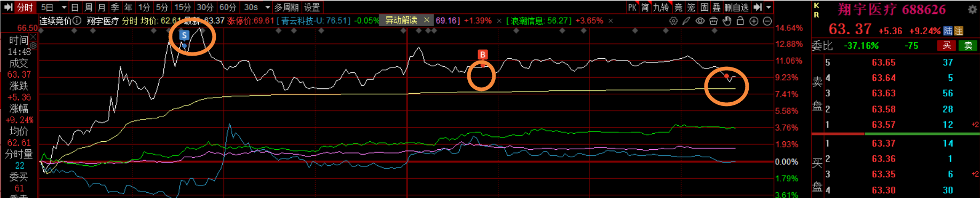Viewport: 980px width, 198px height.
Task: Expand the 5日 period dropdown arrow
Action: (64, 7)
